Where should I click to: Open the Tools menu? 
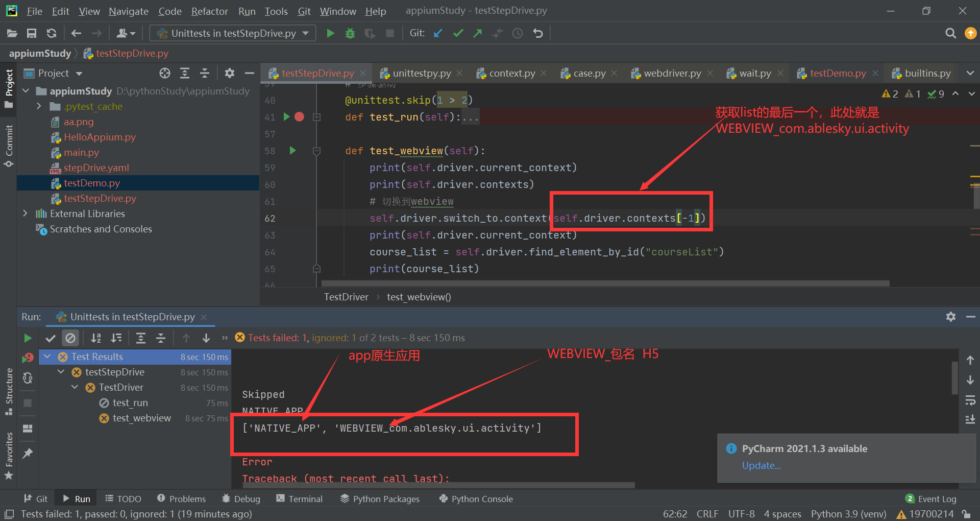tap(276, 11)
